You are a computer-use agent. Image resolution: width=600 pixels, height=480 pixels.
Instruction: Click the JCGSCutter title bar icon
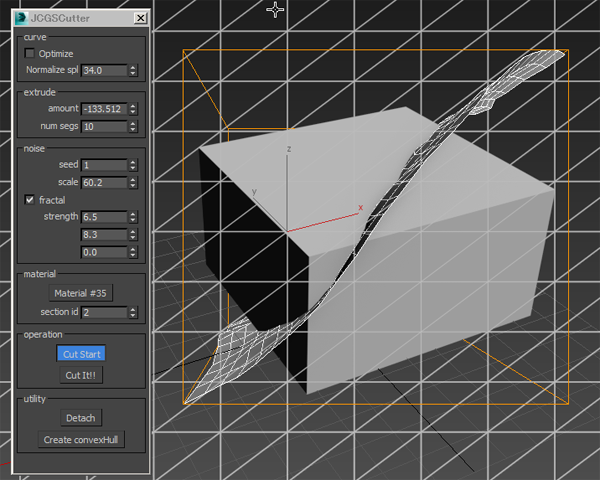[21, 18]
